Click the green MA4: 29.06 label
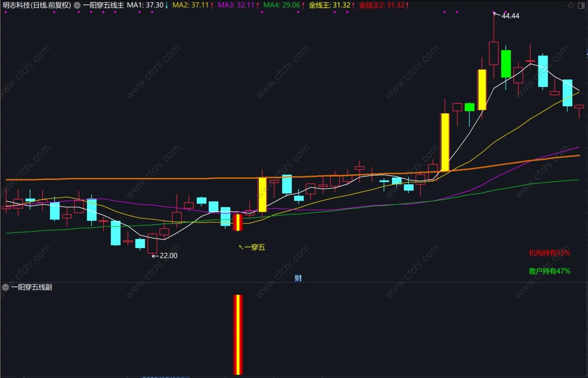Image resolution: width=588 pixels, height=378 pixels. tap(281, 5)
